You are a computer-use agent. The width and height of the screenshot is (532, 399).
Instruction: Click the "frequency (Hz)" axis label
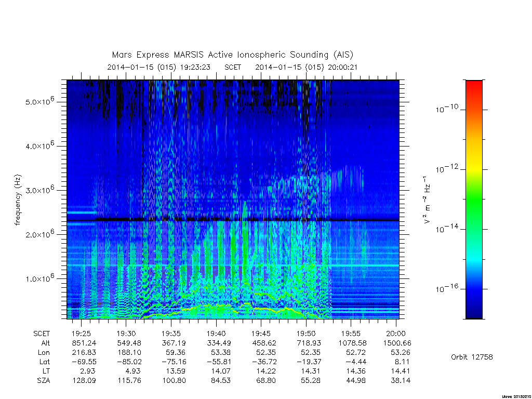[18, 200]
